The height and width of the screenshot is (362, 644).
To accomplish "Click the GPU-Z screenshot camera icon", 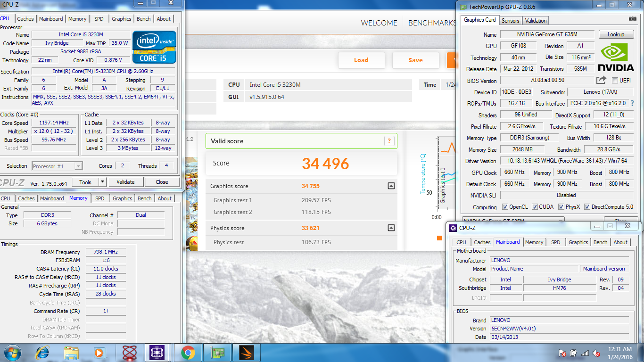I will click(632, 19).
